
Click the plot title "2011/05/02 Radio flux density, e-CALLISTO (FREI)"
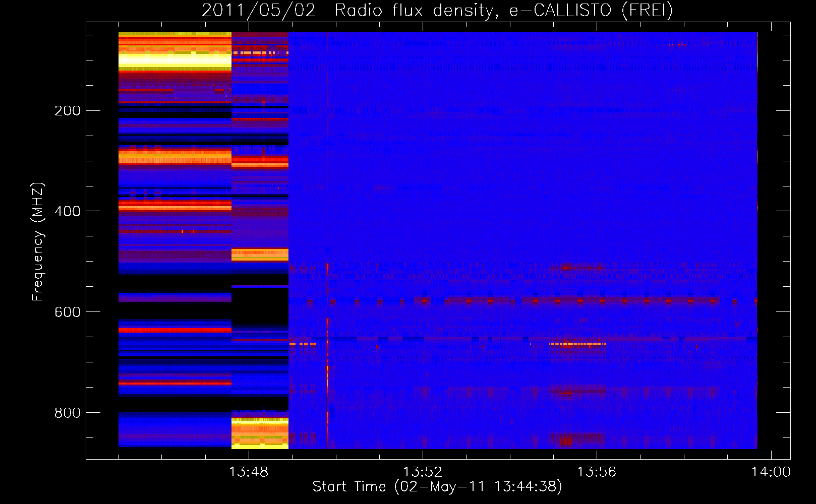pos(437,10)
